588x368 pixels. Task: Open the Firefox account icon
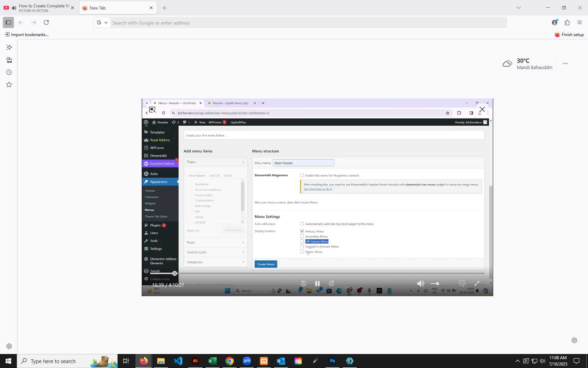pyautogui.click(x=554, y=22)
